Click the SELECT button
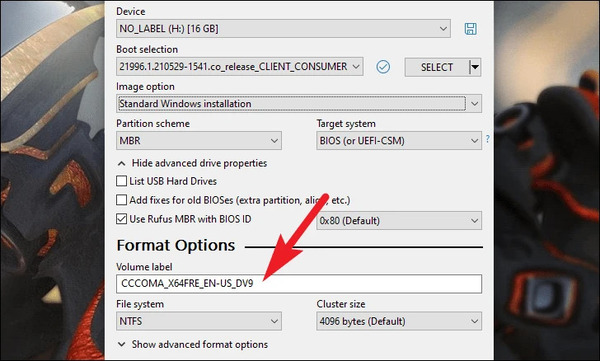The width and height of the screenshot is (600, 361). point(437,67)
